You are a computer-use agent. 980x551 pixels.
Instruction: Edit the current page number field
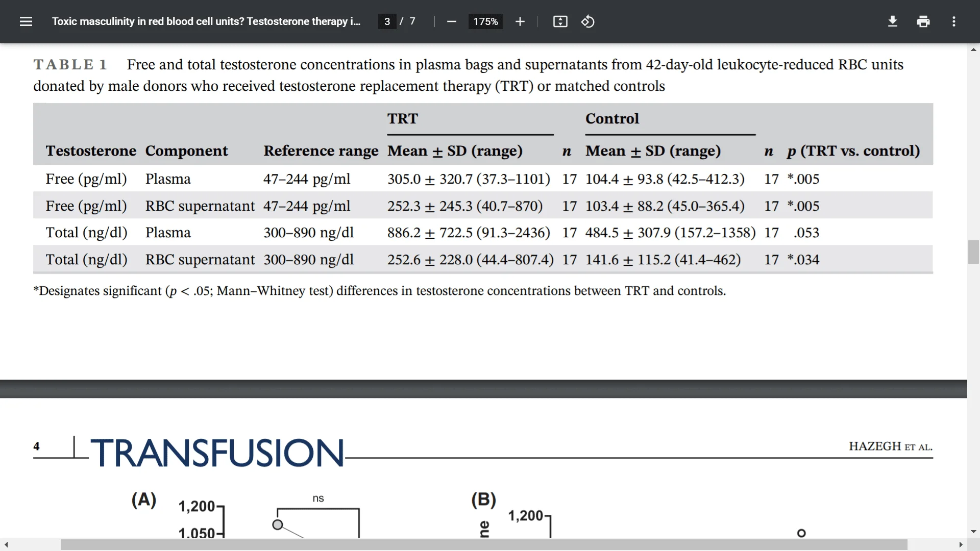(x=387, y=21)
